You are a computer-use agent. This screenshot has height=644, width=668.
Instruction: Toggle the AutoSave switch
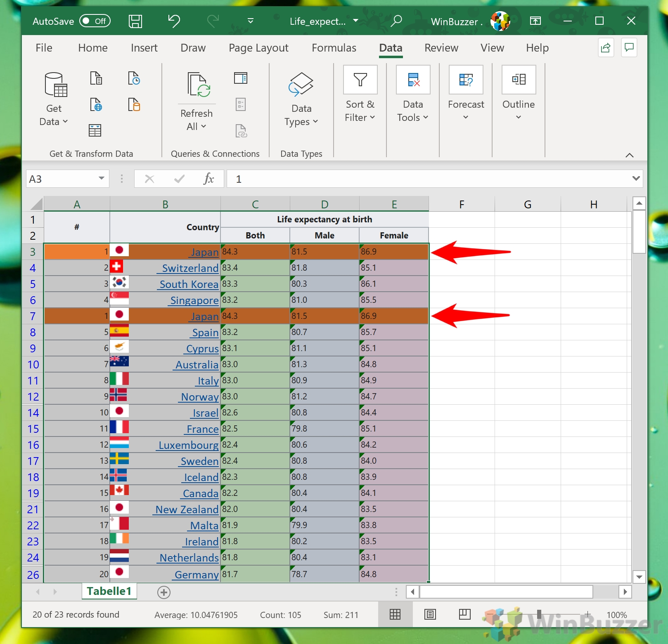95,21
